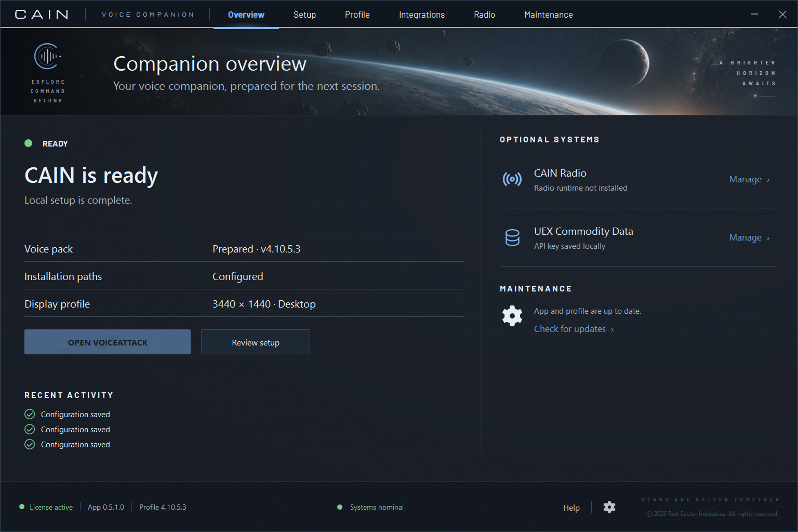Screen dimensions: 798x532
Task: Click the CAIN wordmark in title bar
Action: tap(42, 15)
